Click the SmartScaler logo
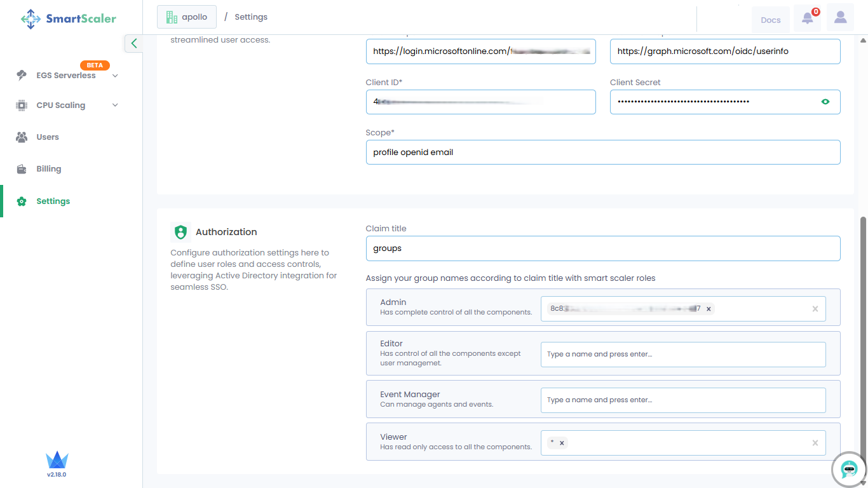 tap(69, 18)
